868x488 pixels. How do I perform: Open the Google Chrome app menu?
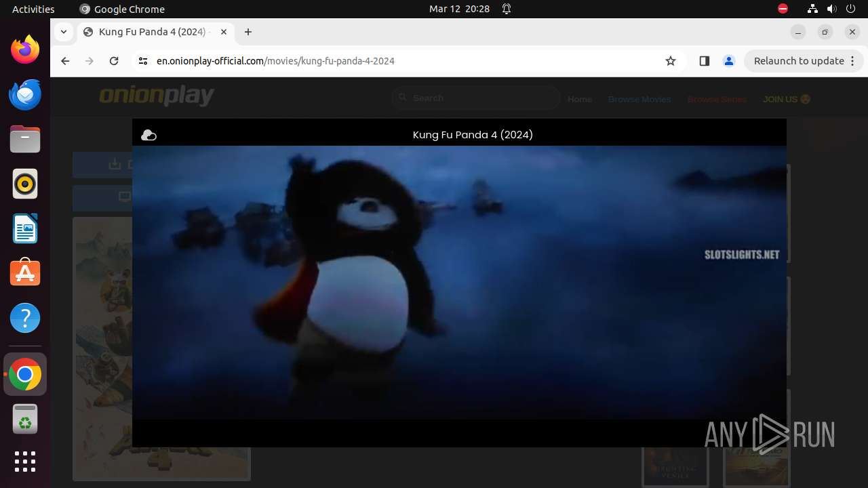tap(122, 9)
